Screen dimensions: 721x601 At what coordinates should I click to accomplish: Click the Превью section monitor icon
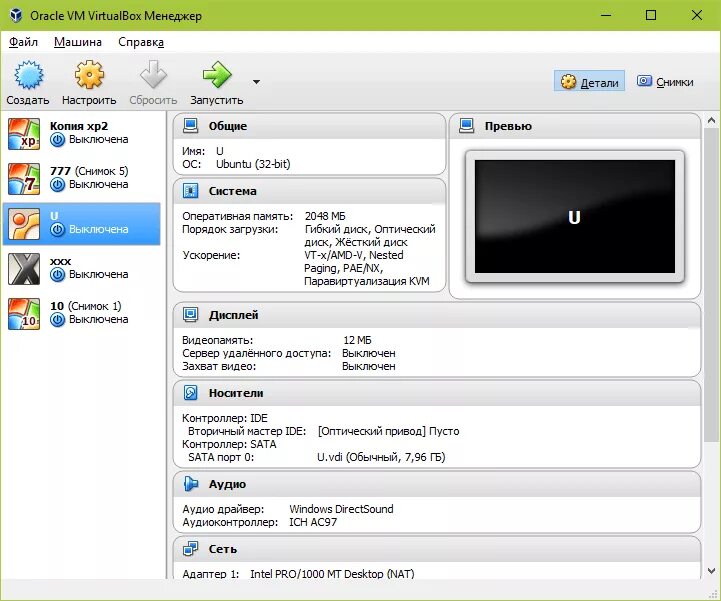pos(467,126)
